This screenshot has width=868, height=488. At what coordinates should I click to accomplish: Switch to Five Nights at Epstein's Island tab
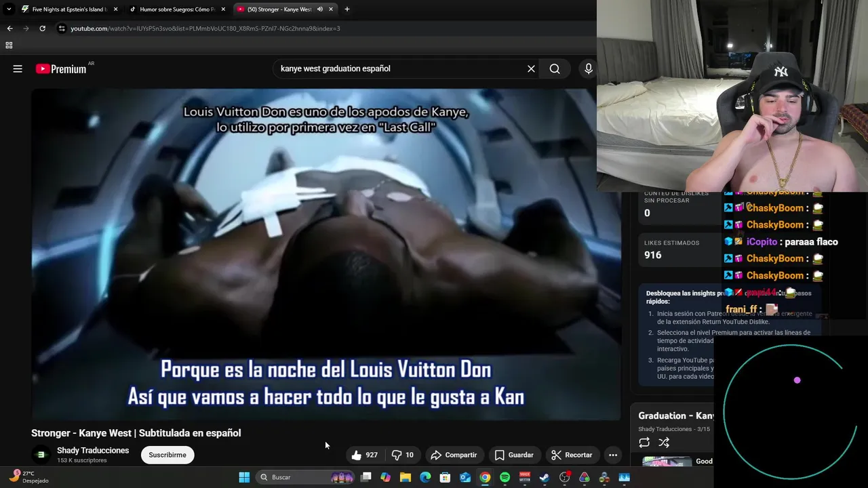click(69, 9)
